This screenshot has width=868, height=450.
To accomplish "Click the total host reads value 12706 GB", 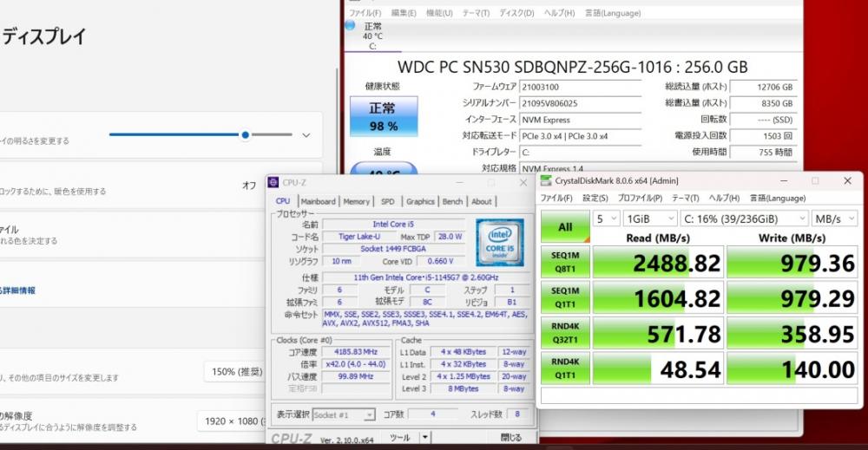I will [x=763, y=87].
